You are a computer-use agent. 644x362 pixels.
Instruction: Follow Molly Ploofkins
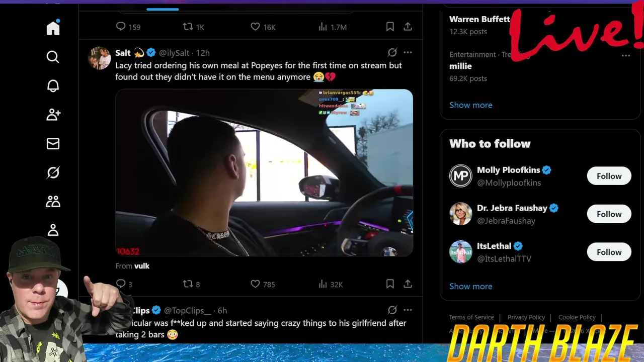pyautogui.click(x=609, y=176)
